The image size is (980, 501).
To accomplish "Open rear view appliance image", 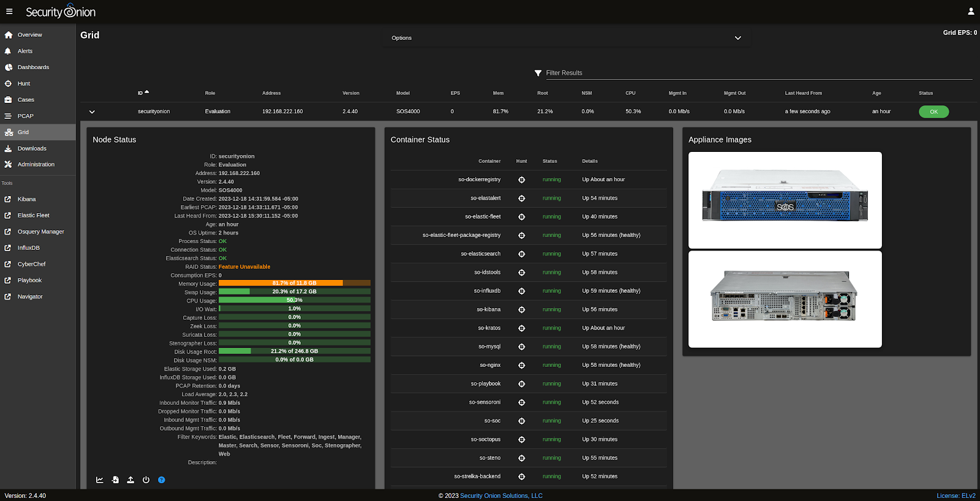I will 785,299.
